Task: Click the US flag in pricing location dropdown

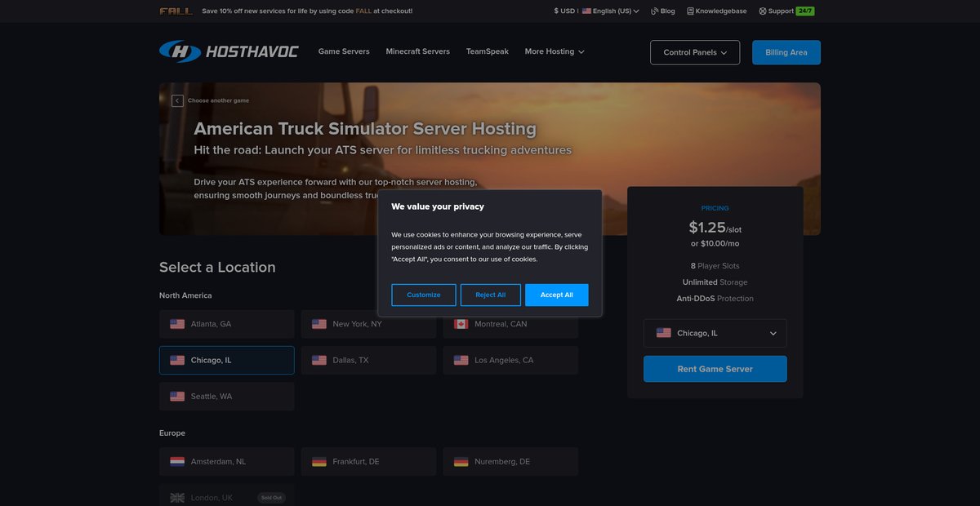Action: click(664, 333)
